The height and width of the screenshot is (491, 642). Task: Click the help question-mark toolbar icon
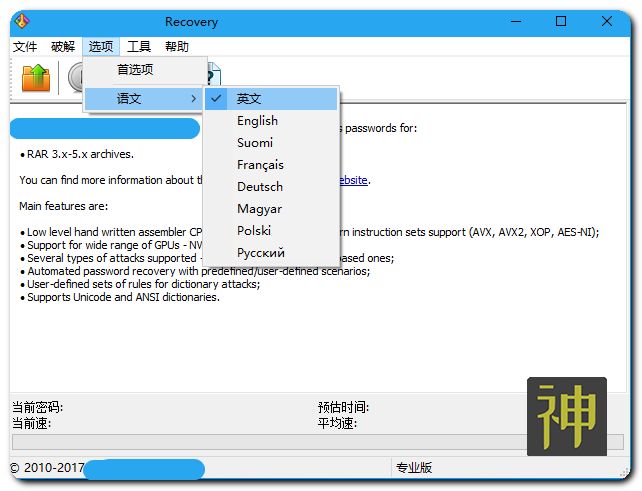214,76
